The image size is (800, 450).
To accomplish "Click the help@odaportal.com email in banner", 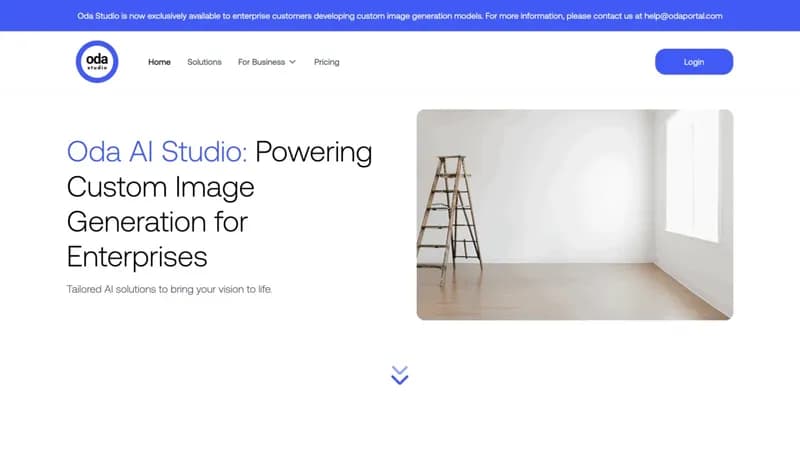I will [683, 16].
